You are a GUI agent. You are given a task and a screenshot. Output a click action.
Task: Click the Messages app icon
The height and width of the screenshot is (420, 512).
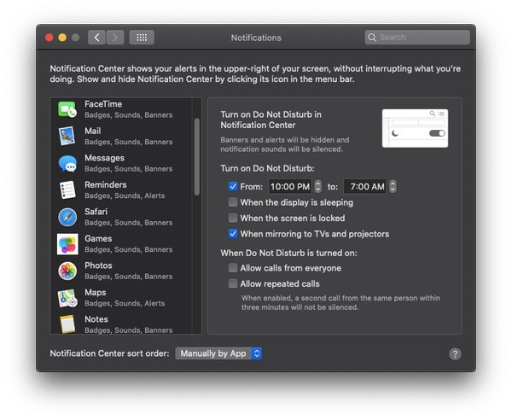point(68,163)
